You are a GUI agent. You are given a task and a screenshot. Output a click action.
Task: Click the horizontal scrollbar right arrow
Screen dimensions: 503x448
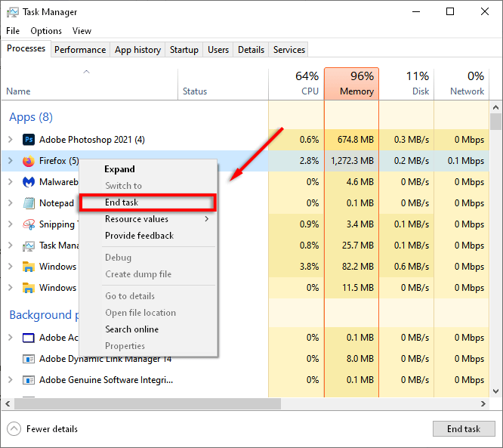pos(483,403)
